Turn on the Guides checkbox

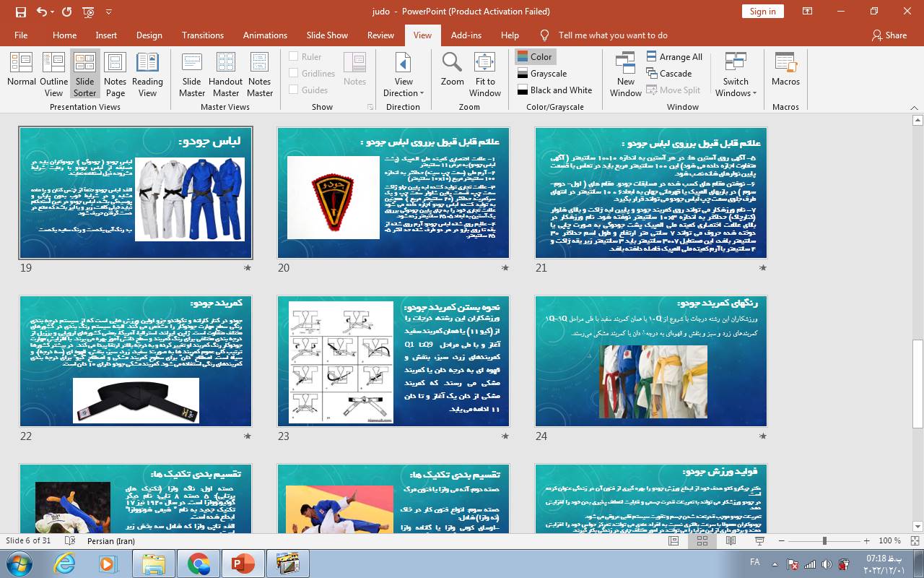click(x=294, y=90)
